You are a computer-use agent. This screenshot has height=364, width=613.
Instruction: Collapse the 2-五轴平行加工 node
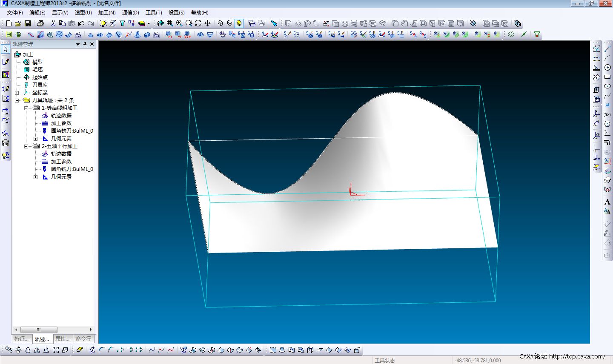[x=26, y=146]
